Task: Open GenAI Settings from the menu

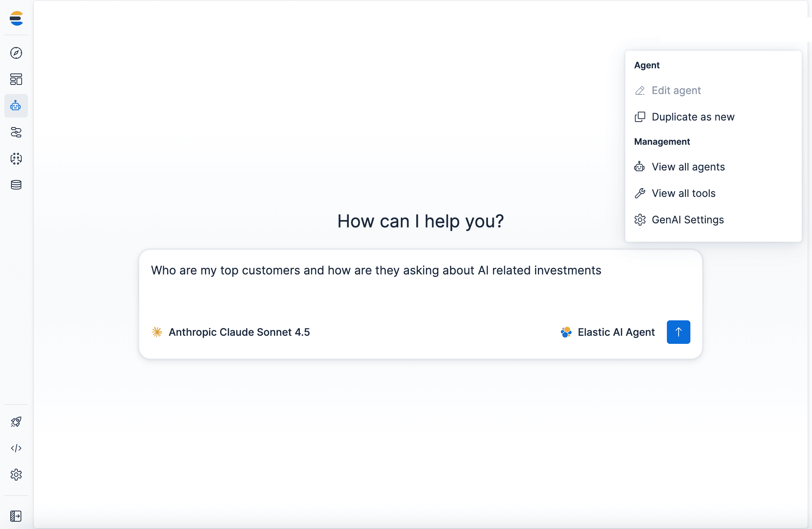Action: pos(687,220)
